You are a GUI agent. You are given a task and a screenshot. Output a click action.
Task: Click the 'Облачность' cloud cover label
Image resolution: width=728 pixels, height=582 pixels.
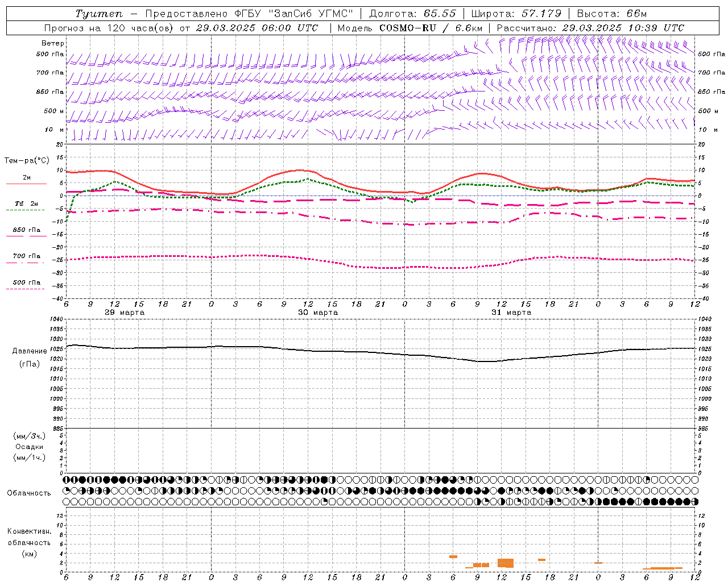pyautogui.click(x=28, y=493)
